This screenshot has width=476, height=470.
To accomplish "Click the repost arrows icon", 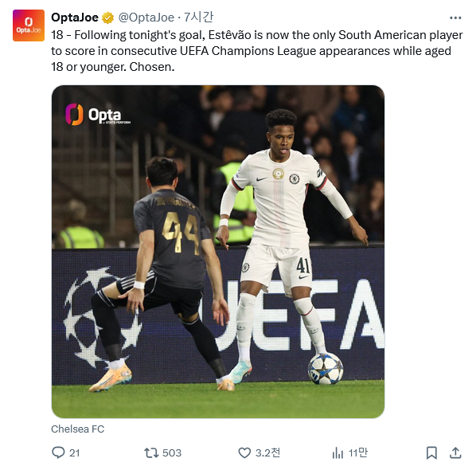I will (x=151, y=452).
